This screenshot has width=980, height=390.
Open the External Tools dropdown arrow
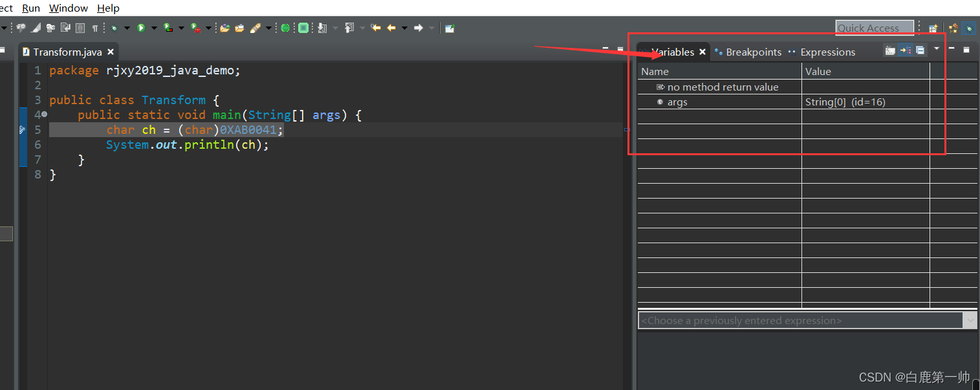click(208, 28)
